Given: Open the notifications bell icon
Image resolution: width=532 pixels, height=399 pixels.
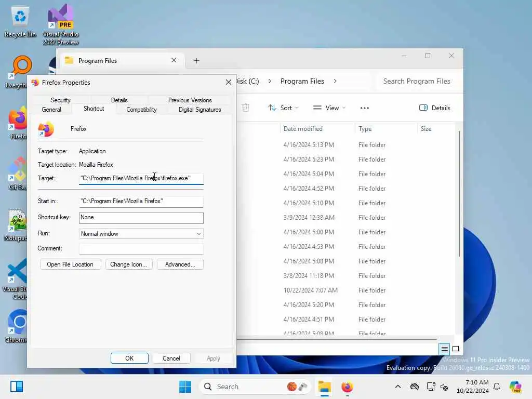Looking at the screenshot, I should pyautogui.click(x=497, y=387).
